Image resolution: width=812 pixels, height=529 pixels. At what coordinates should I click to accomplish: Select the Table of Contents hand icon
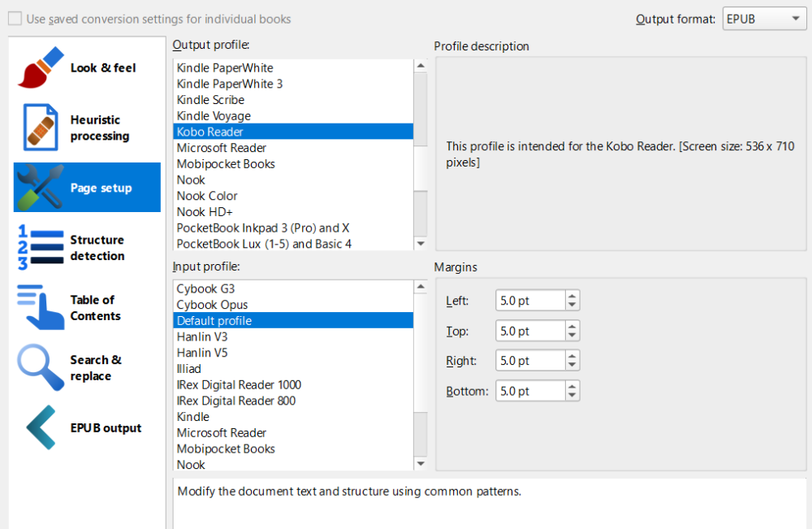(41, 308)
